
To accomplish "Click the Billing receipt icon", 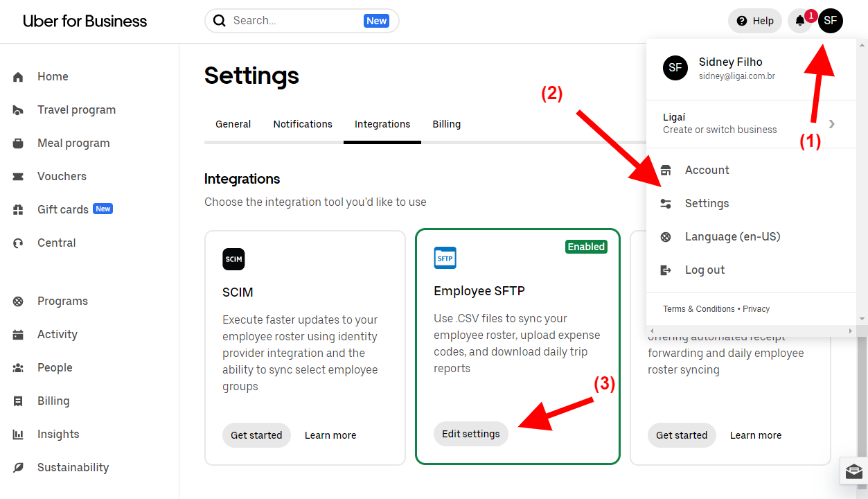I will [x=18, y=401].
